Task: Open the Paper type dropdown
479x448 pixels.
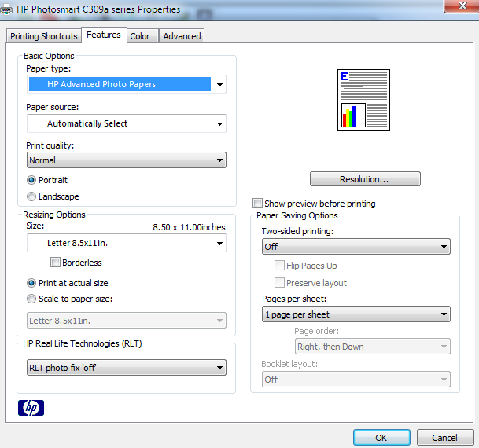Action: (x=127, y=84)
